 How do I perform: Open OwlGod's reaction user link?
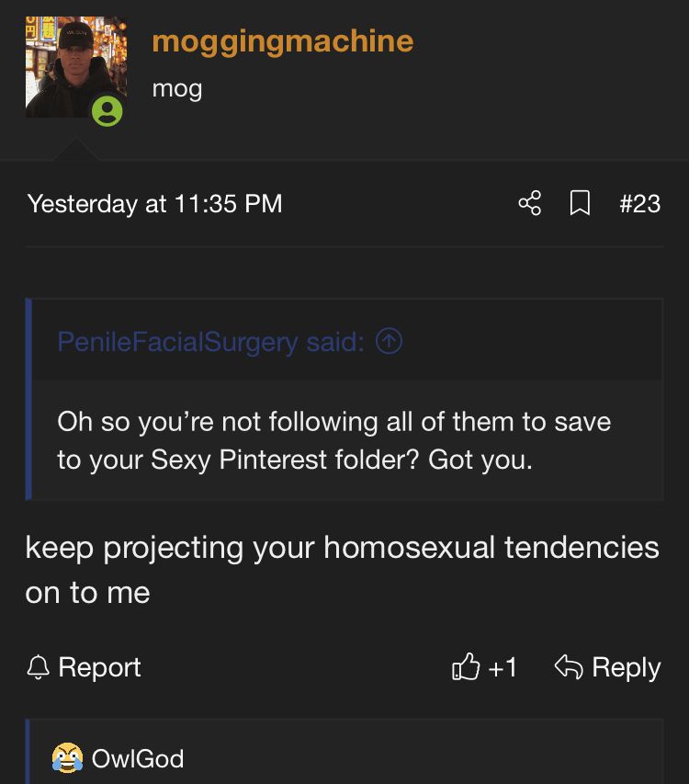[138, 758]
